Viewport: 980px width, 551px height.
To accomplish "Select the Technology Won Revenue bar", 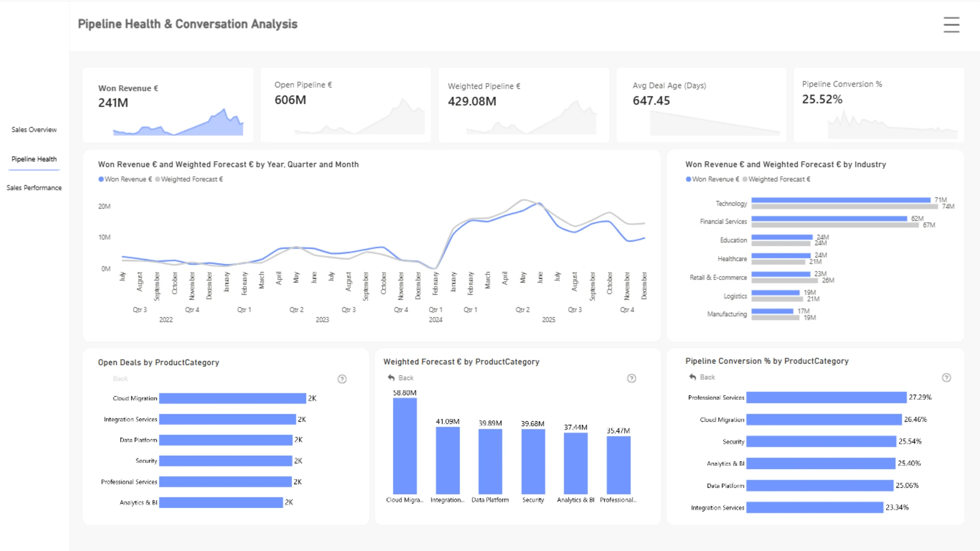I will pyautogui.click(x=841, y=200).
